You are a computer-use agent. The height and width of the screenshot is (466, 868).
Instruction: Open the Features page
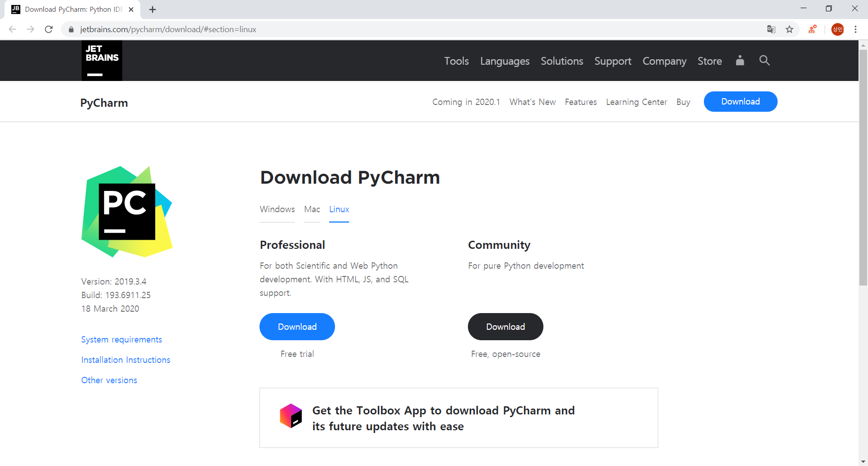tap(580, 102)
